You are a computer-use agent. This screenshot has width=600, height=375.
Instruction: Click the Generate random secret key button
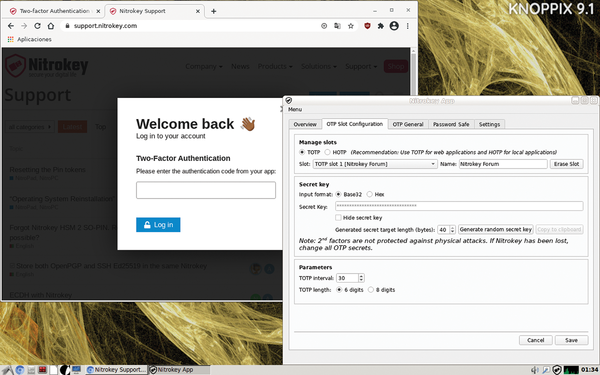[496, 230]
